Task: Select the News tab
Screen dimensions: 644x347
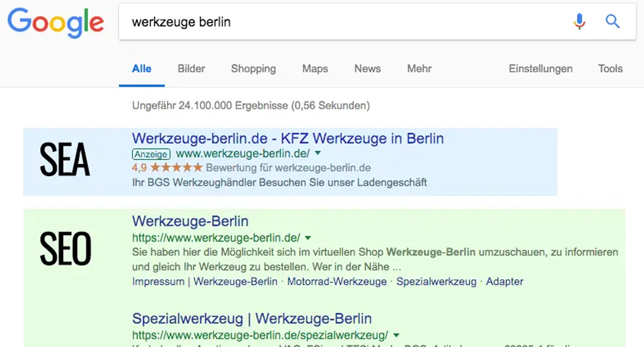Action: click(367, 69)
